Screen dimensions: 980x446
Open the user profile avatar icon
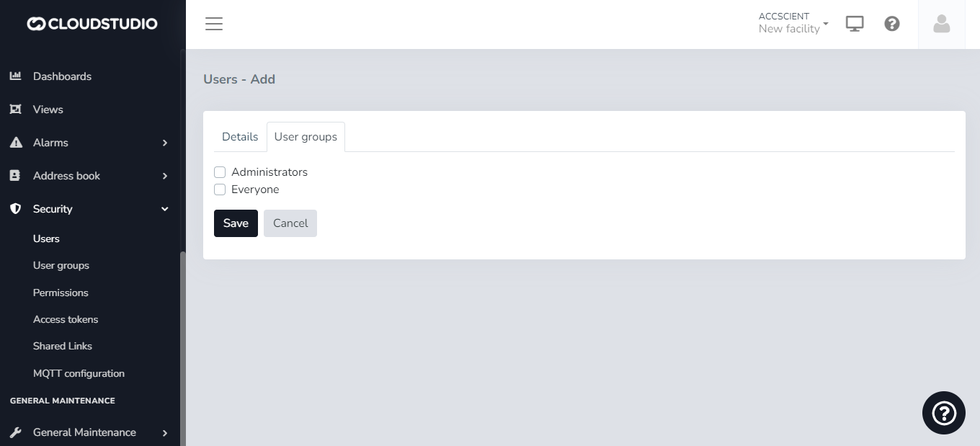coord(941,24)
